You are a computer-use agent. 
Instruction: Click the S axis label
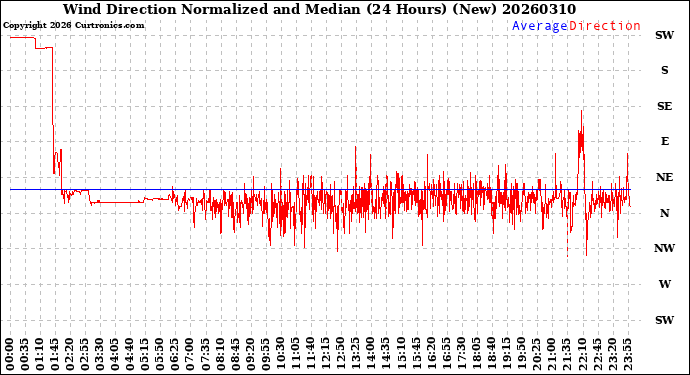[x=664, y=70]
